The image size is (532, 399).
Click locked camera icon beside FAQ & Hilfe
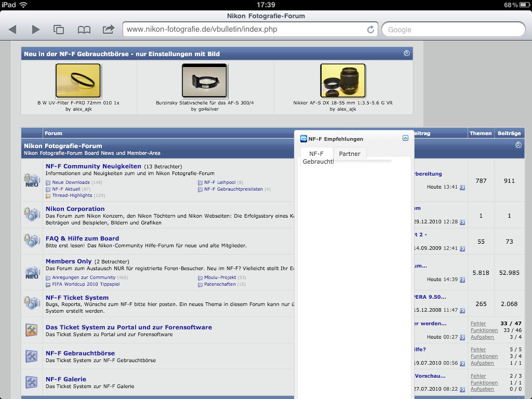32,240
